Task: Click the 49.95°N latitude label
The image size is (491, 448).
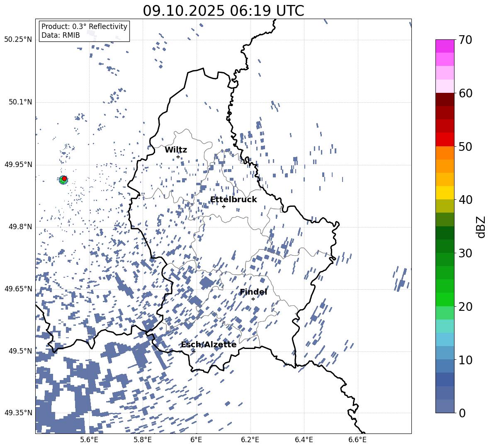Action: point(18,164)
